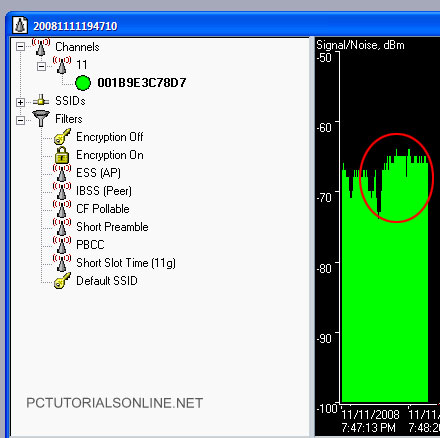Click the Default SSID key icon

(62, 281)
